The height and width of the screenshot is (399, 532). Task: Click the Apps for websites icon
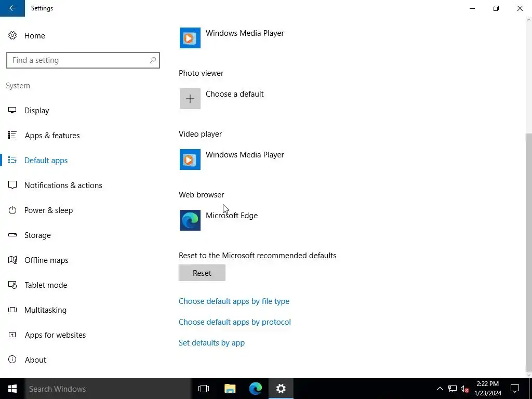(x=12, y=335)
